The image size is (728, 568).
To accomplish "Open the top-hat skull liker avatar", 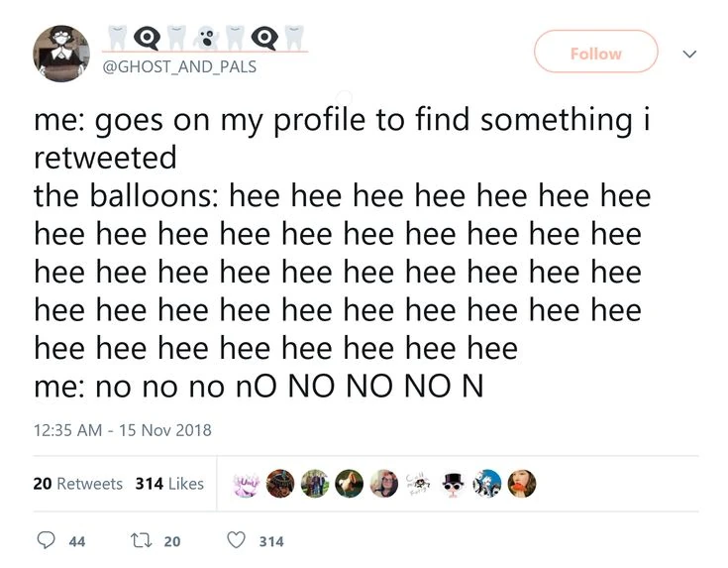I will 454,484.
